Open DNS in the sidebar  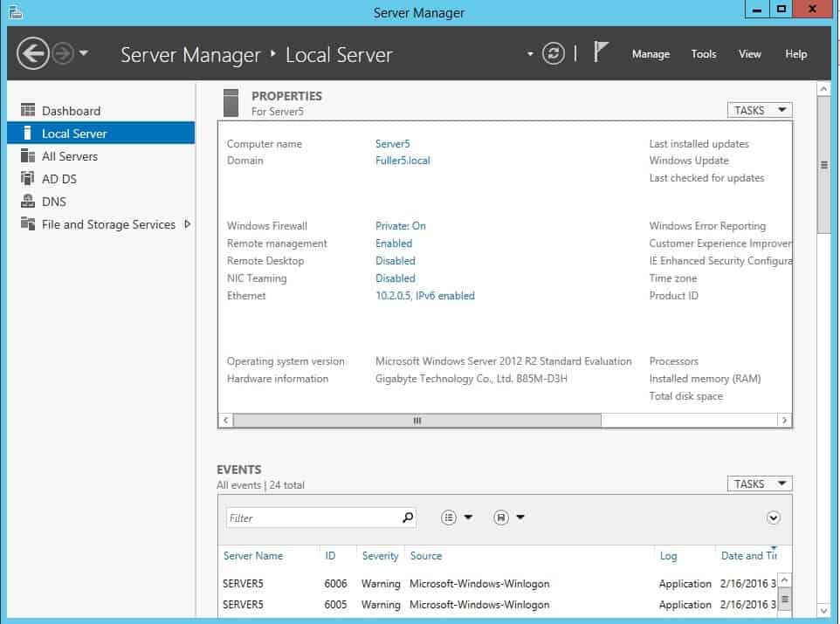[101, 202]
